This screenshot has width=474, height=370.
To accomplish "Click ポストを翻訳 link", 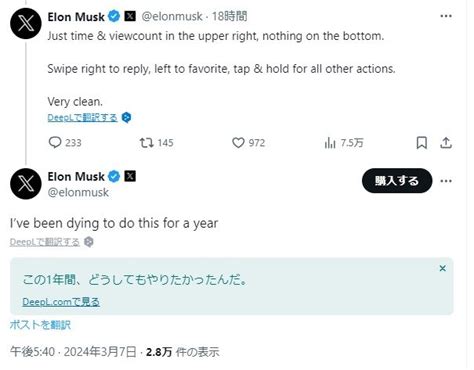I will pos(40,325).
